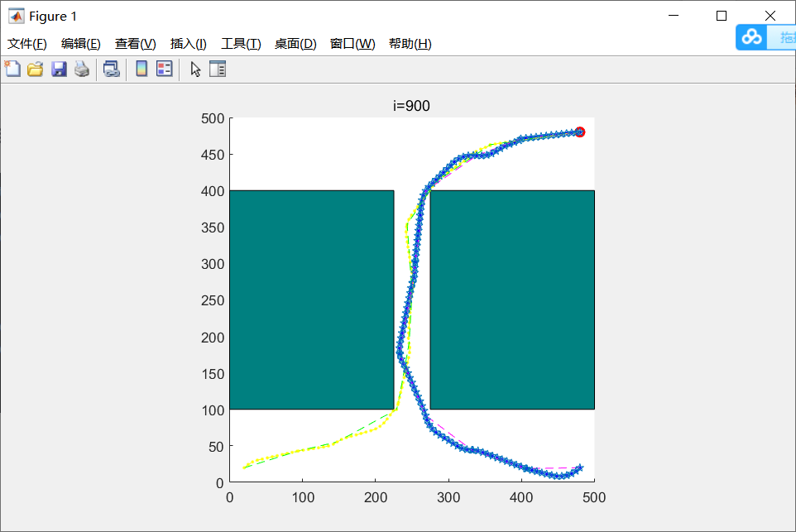Open the 文件(F) menu
Image resolution: width=796 pixels, height=532 pixels.
pos(27,44)
